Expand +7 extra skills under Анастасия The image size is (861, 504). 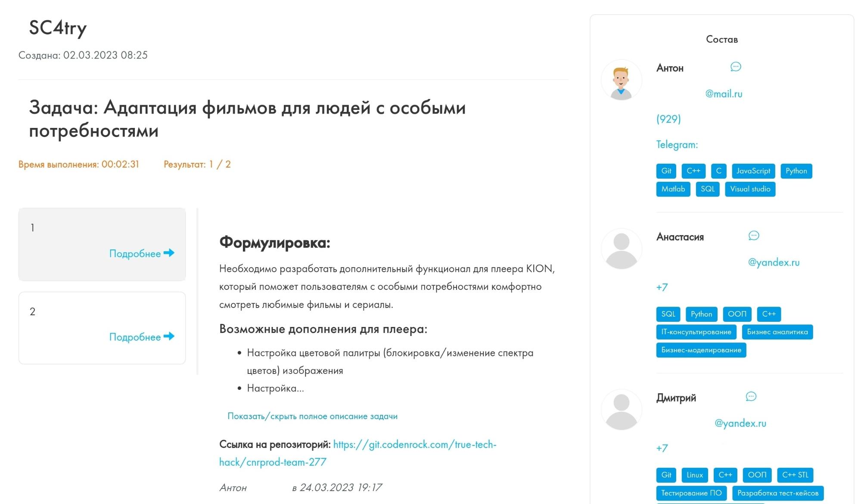[x=661, y=287]
